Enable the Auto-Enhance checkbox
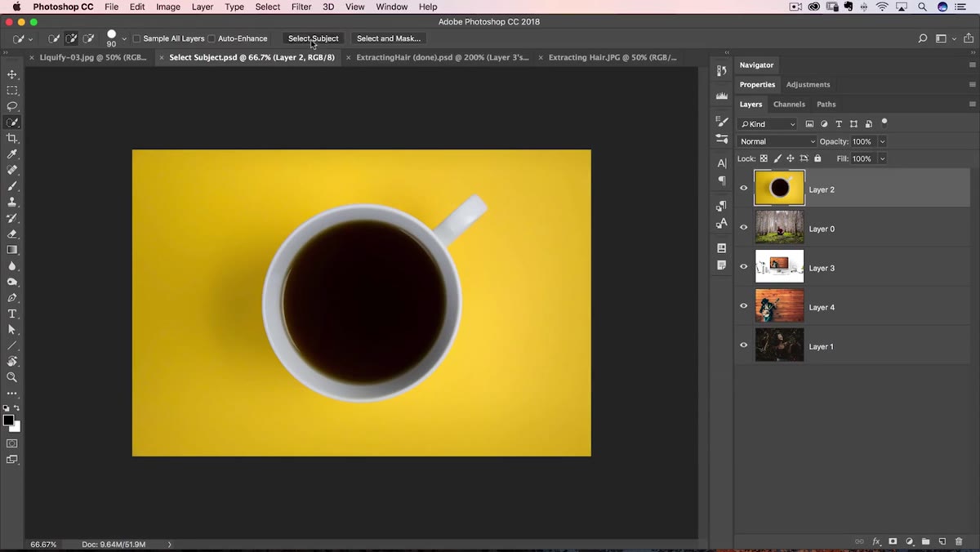980x552 pixels. click(x=212, y=38)
